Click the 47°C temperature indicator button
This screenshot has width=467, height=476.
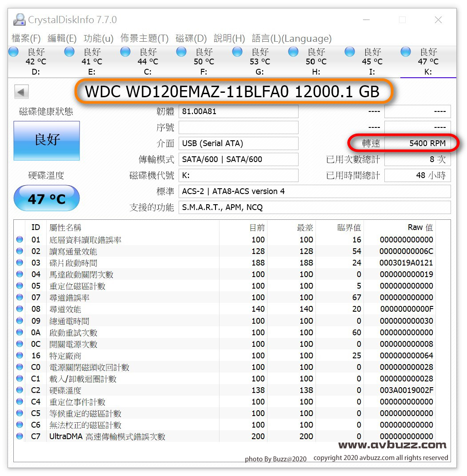click(x=46, y=198)
